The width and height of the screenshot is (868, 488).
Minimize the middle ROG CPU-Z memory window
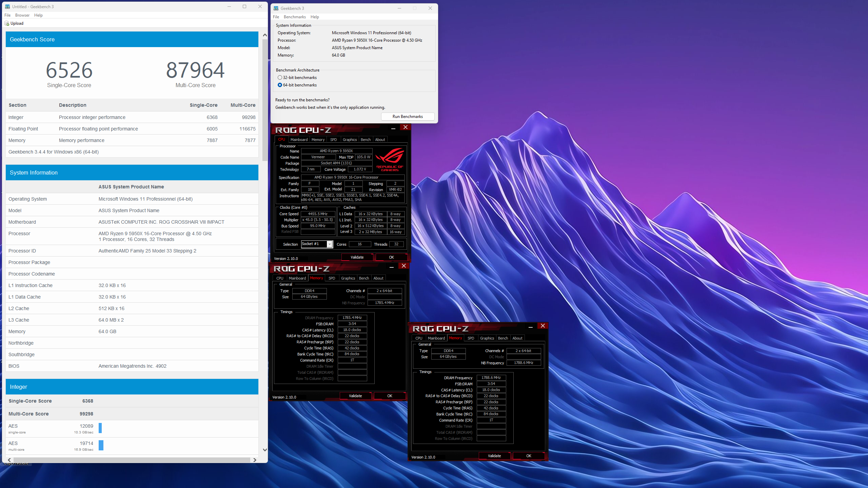point(391,266)
